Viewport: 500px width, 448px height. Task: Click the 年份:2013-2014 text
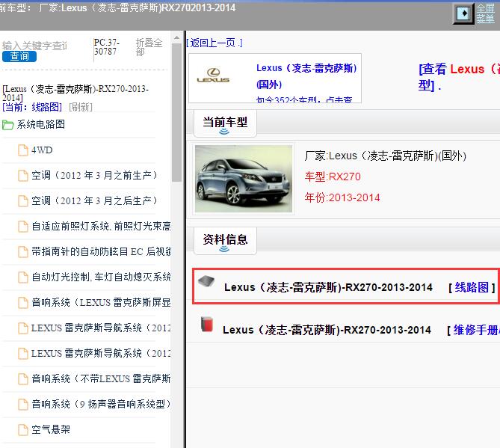click(x=342, y=197)
